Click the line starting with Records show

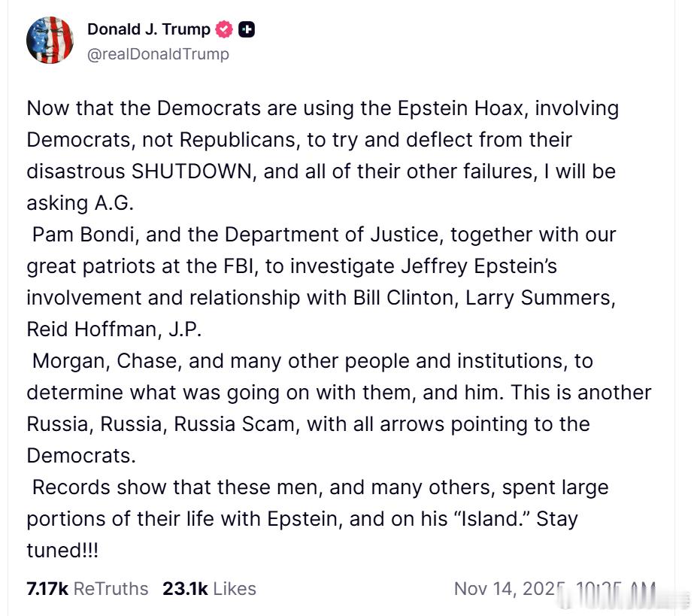pyautogui.click(x=320, y=487)
